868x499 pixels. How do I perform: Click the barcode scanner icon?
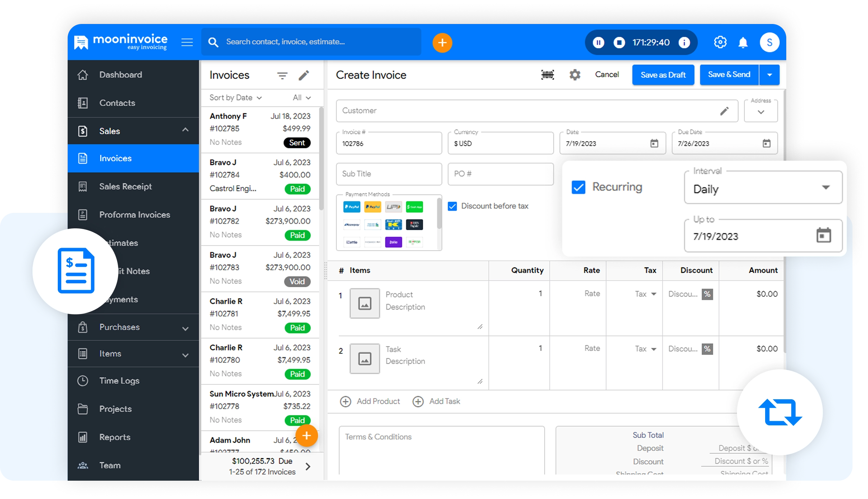pos(547,75)
